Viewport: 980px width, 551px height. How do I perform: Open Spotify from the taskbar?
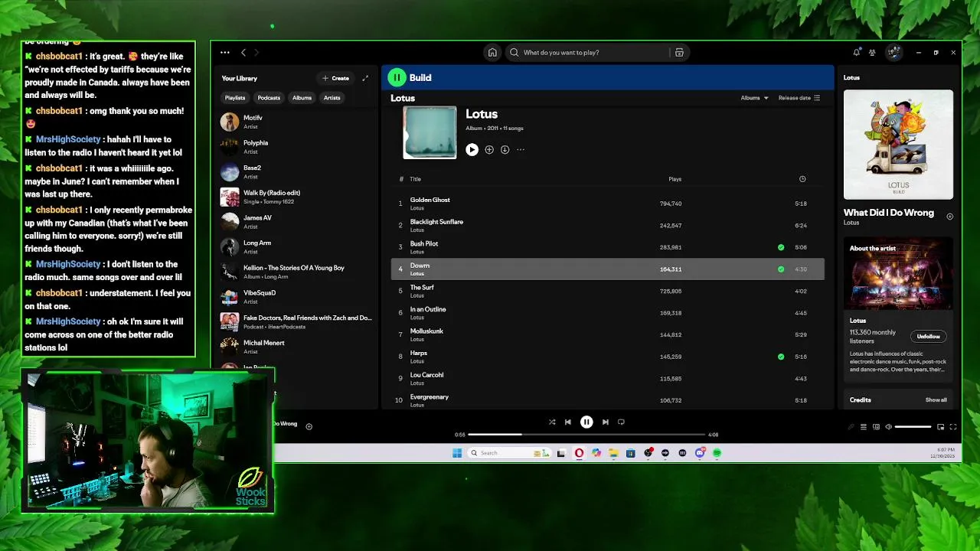coord(717,453)
